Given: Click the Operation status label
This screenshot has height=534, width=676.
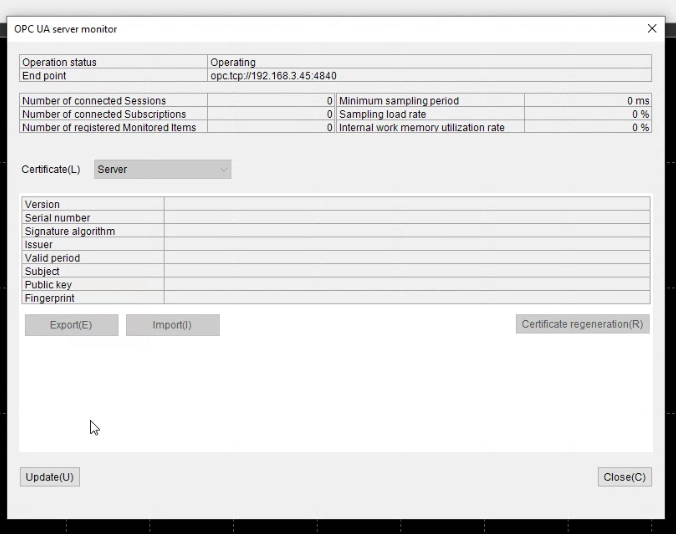Looking at the screenshot, I should click(x=59, y=62).
